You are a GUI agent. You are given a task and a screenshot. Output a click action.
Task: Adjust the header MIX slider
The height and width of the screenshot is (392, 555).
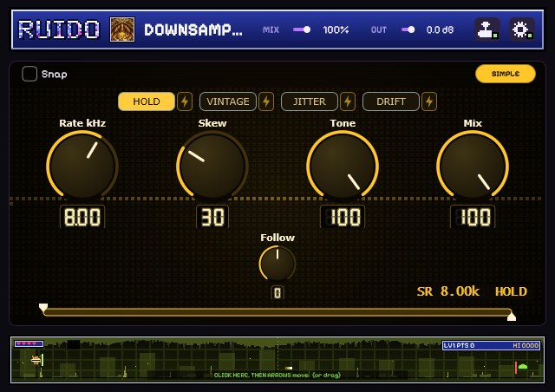302,29
